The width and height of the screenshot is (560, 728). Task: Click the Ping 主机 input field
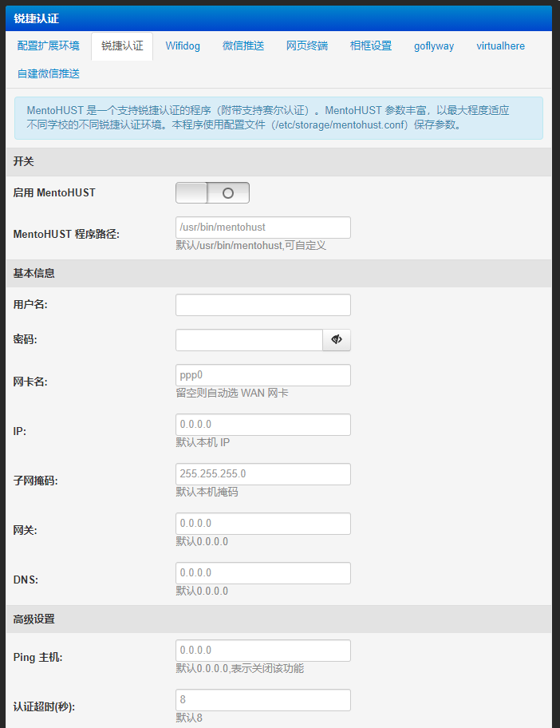pyautogui.click(x=262, y=651)
